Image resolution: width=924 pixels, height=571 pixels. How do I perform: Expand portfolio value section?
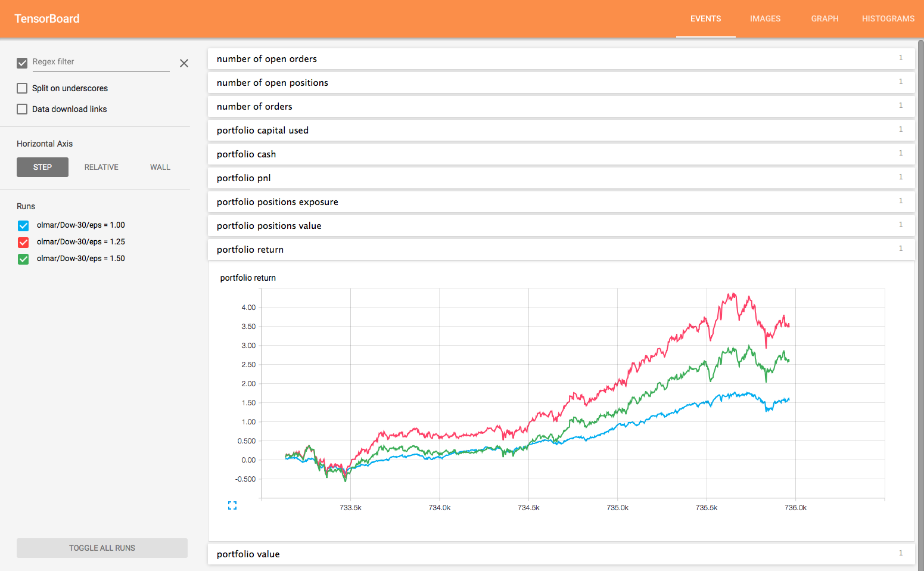[x=561, y=554]
